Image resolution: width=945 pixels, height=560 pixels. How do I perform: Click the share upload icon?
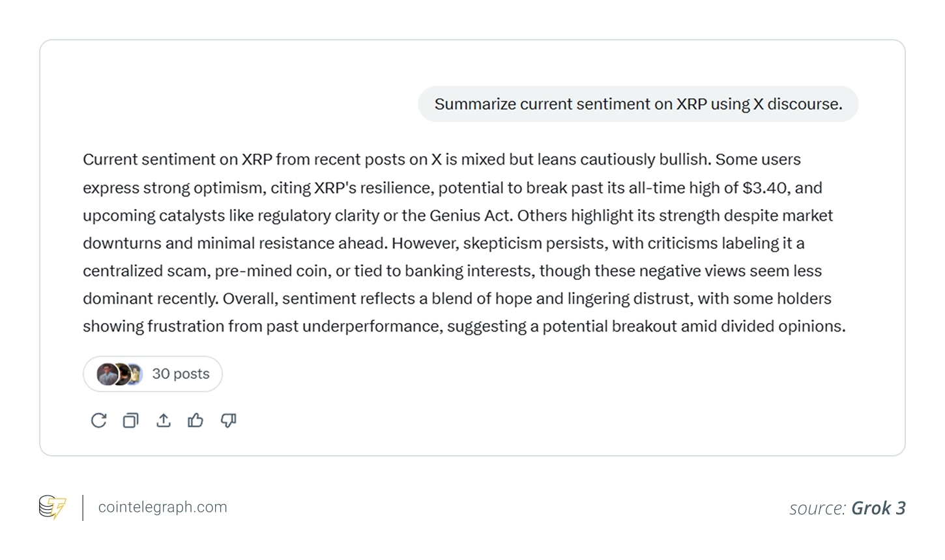pos(164,421)
